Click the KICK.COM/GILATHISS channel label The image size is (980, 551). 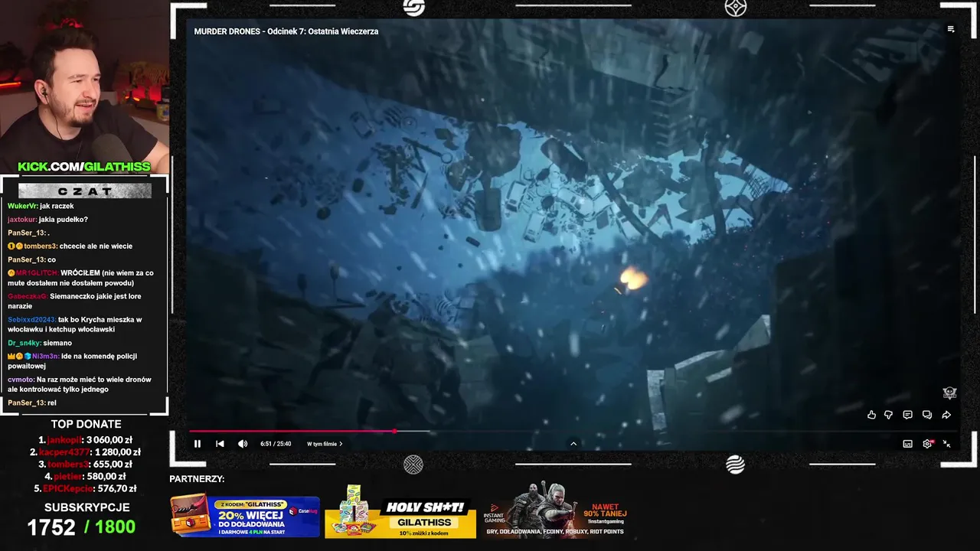pyautogui.click(x=84, y=166)
